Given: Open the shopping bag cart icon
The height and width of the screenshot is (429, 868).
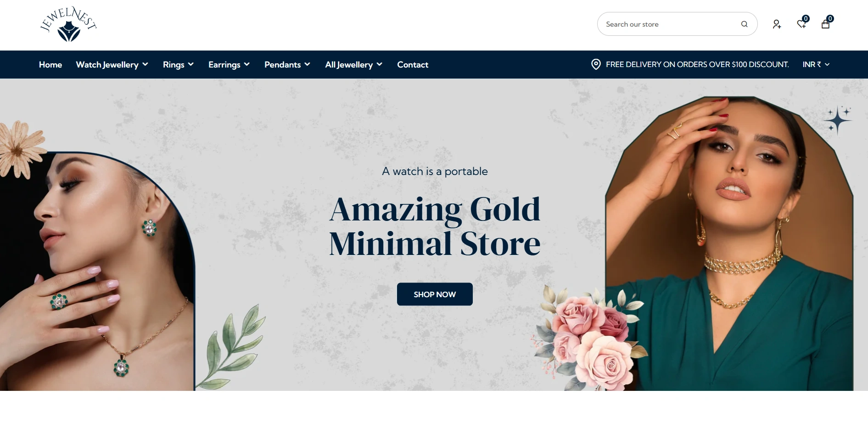Looking at the screenshot, I should 827,23.
